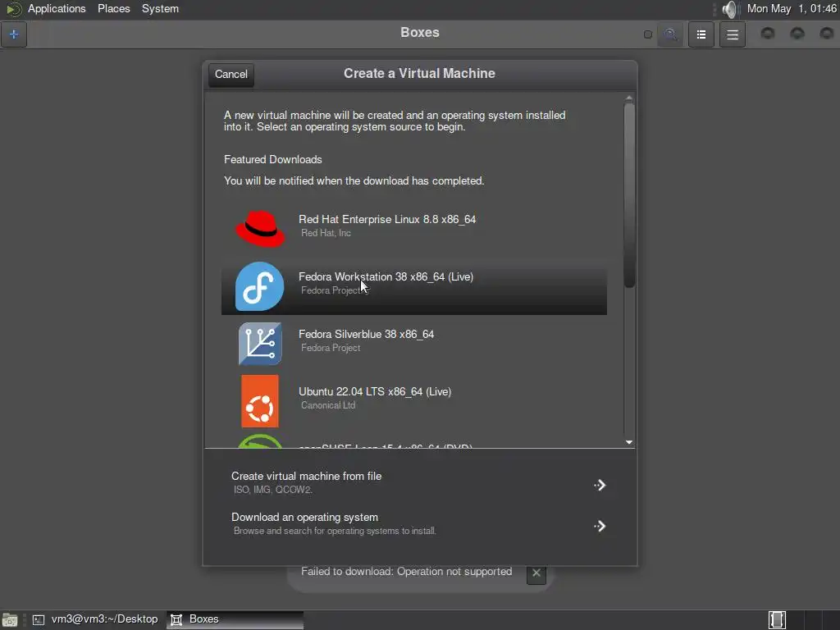Click the plus new-box button
The image size is (840, 630).
[14, 34]
